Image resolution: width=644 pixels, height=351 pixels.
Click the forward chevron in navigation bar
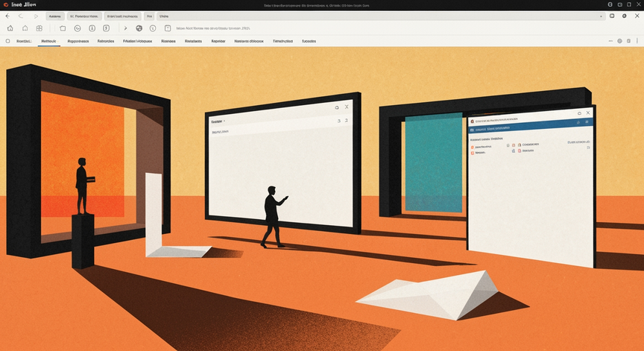point(36,16)
